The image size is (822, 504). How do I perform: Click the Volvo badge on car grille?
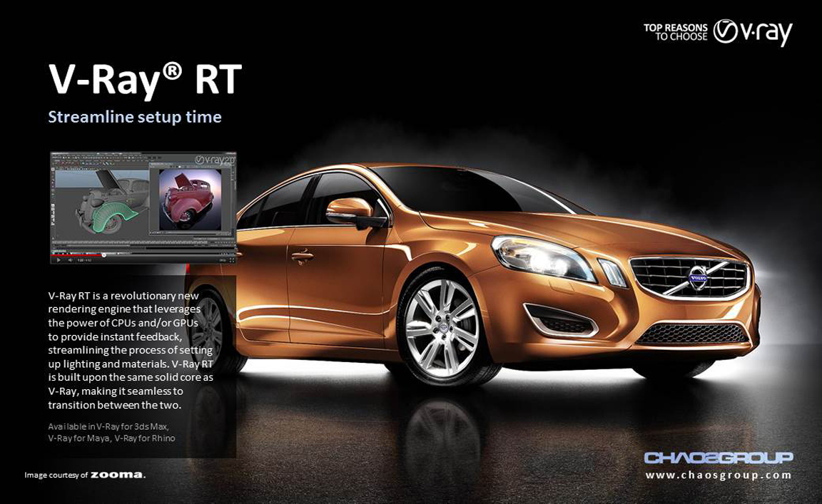tap(698, 277)
